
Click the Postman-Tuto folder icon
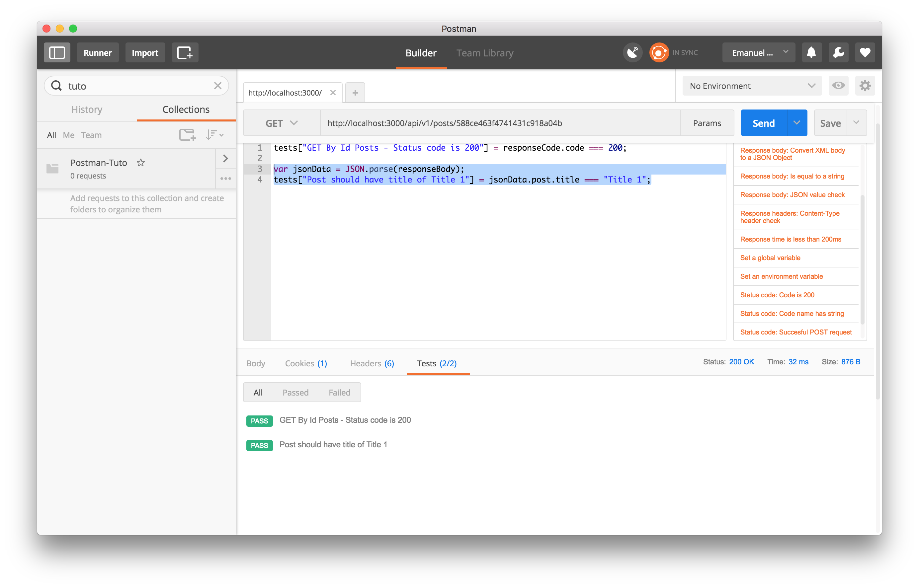[52, 168]
